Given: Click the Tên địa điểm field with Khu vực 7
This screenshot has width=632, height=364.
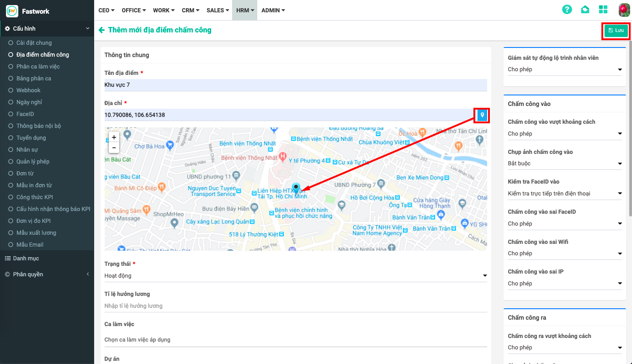Looking at the screenshot, I should tap(296, 85).
